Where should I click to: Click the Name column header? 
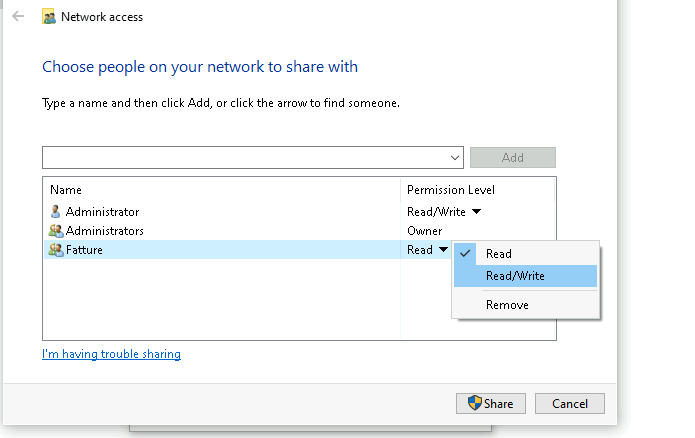coord(66,190)
